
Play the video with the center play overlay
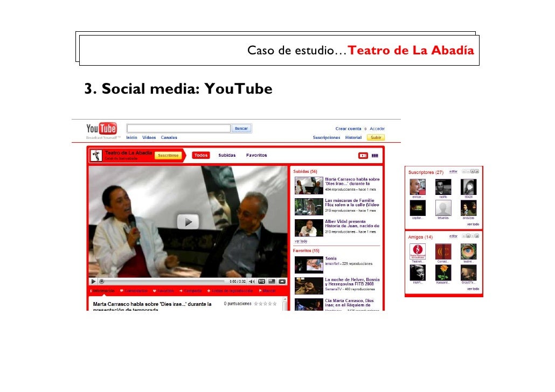tap(188, 222)
